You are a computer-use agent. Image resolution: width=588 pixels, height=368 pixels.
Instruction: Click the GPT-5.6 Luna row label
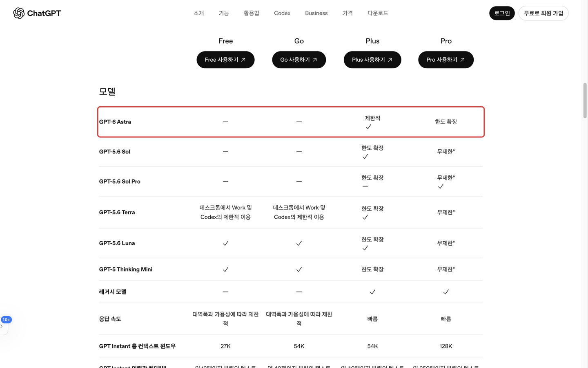[117, 243]
